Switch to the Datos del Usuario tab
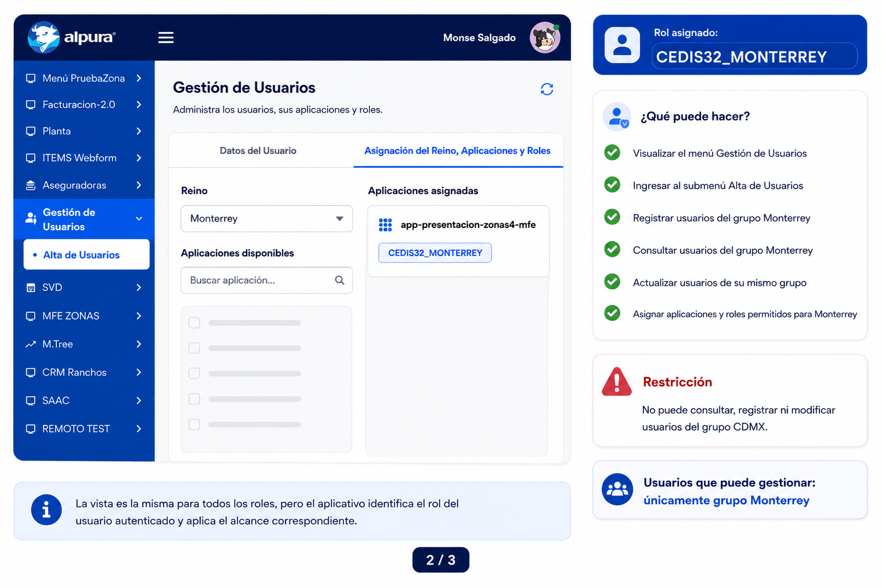Viewport: 882px width, 588px height. click(258, 151)
